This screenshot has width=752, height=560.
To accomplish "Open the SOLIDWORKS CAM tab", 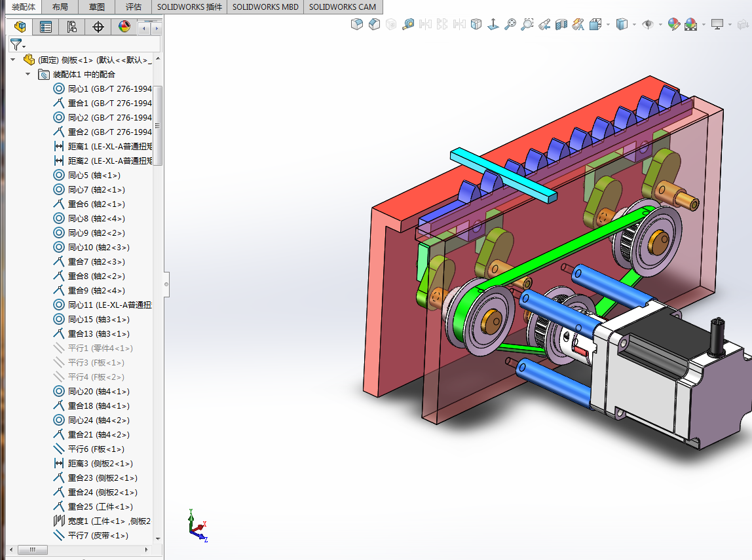I will [x=343, y=7].
